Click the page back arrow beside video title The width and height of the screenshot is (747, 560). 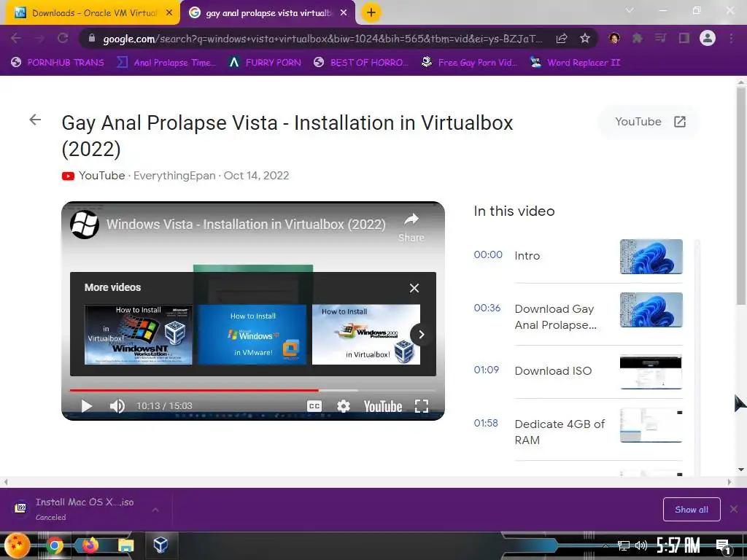[x=35, y=120]
